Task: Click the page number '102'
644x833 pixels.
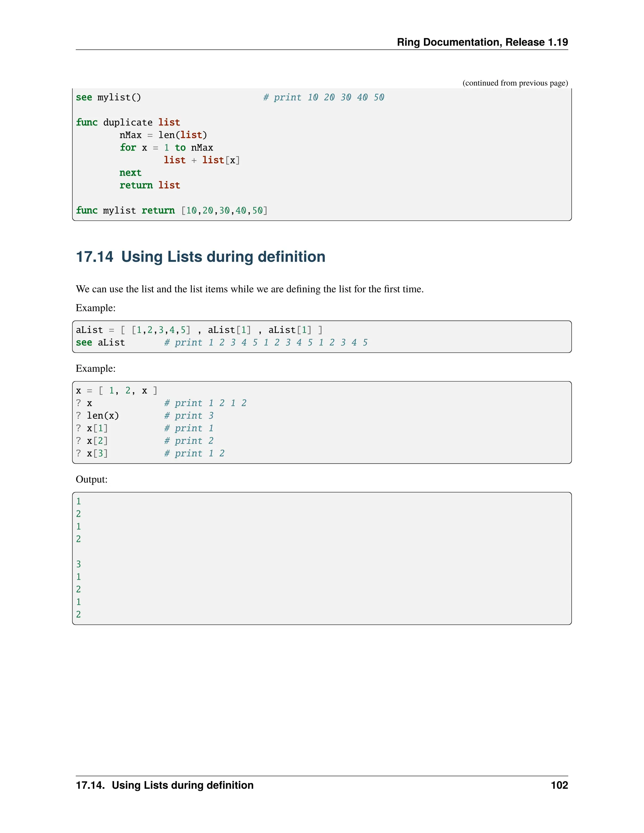Action: [559, 785]
